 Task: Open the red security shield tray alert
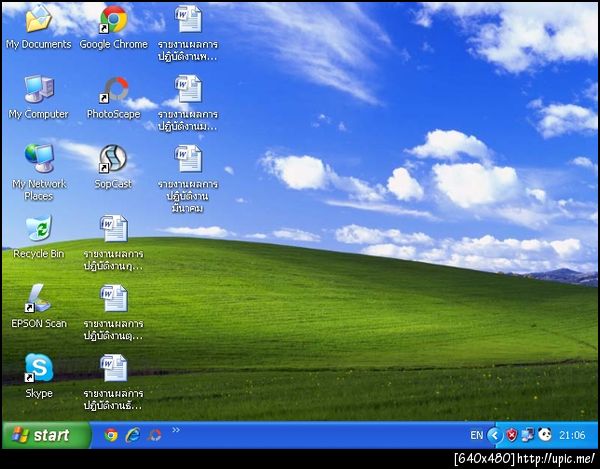click(511, 435)
